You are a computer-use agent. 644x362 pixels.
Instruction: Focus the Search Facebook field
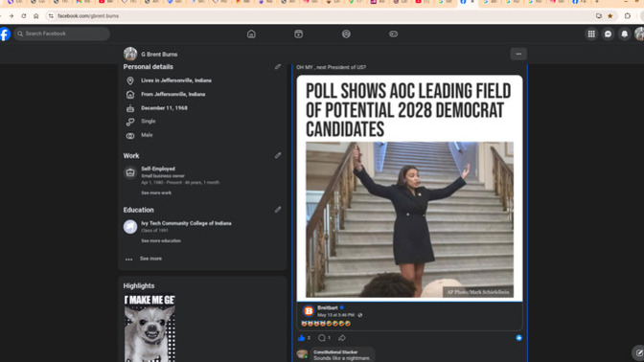(x=62, y=34)
